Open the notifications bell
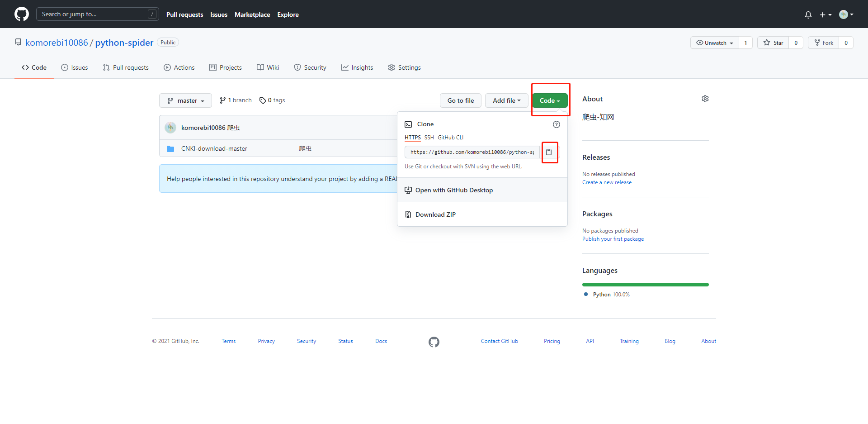The image size is (868, 424). [x=808, y=14]
